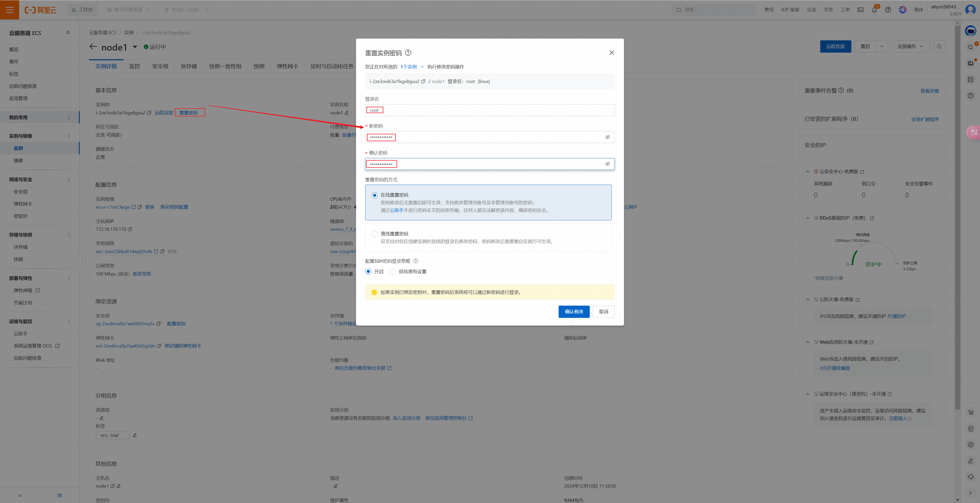The image size is (980, 503).
Task: Open 云助手 link in dialog text
Action: tap(396, 210)
